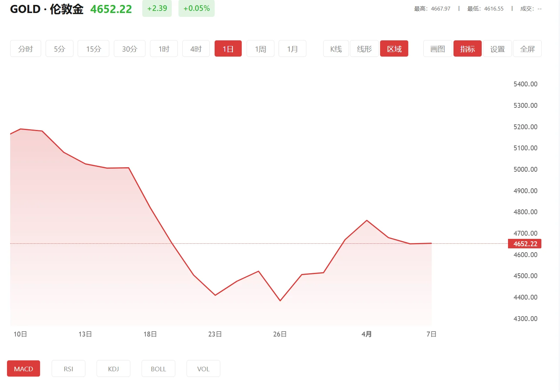The width and height of the screenshot is (560, 392).
Task: Show the BOLL indicator
Action: point(158,369)
